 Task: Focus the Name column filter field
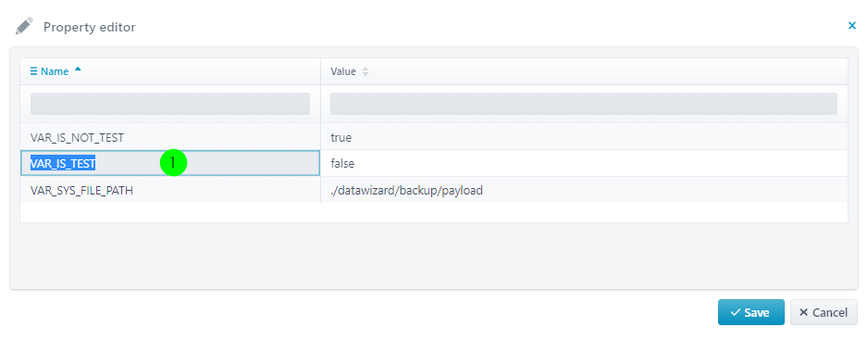coord(170,104)
